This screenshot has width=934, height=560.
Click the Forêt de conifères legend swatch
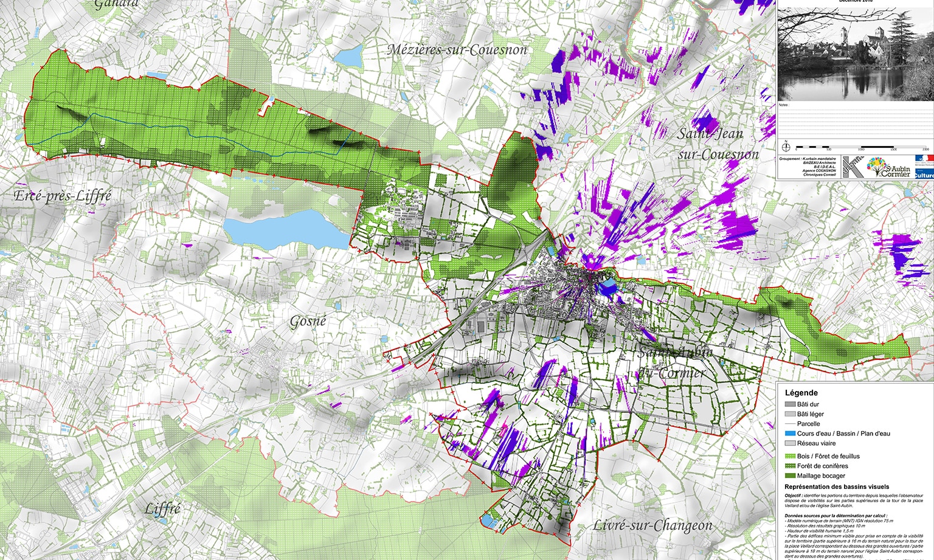[x=790, y=466]
